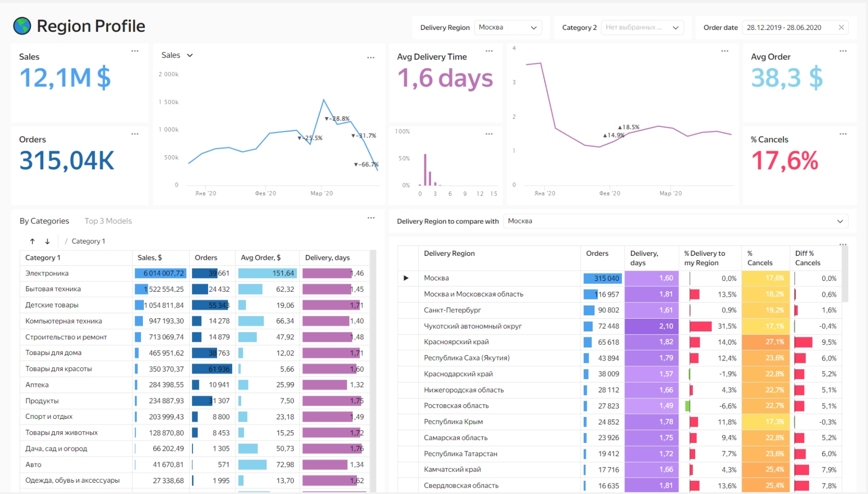Click the categories table vertical scrollbar
Screen dimensions: 868x494
(x=373, y=344)
